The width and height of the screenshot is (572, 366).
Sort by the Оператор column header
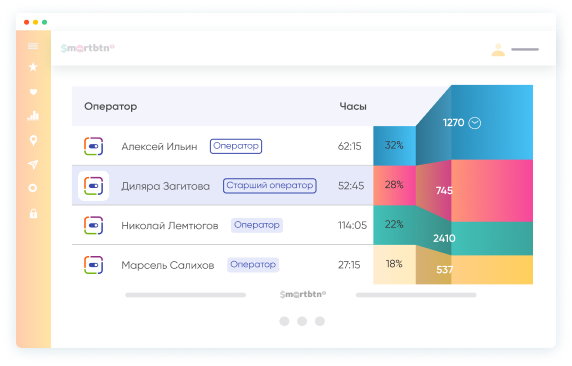[111, 107]
